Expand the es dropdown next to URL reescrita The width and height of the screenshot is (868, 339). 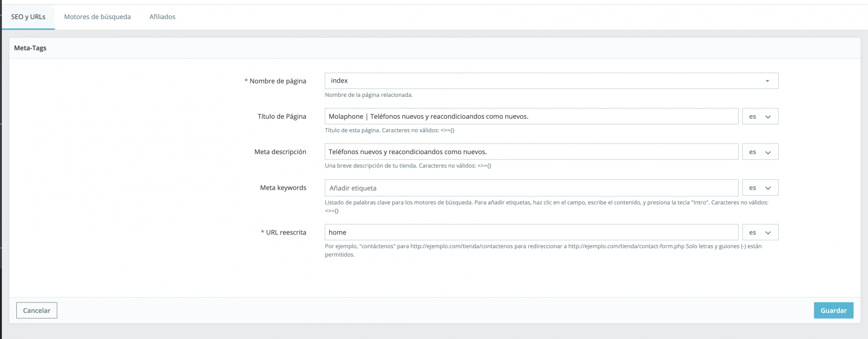tap(760, 232)
